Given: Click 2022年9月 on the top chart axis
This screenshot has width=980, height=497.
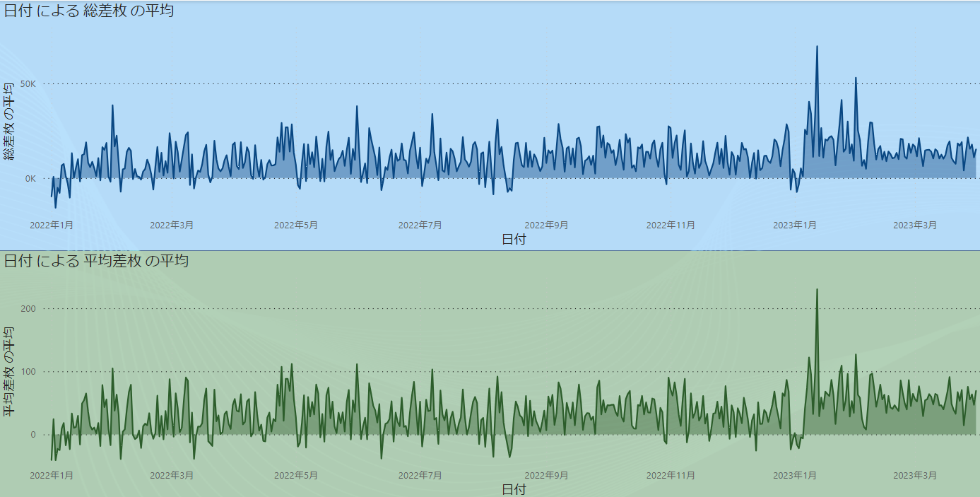Looking at the screenshot, I should pos(546,225).
